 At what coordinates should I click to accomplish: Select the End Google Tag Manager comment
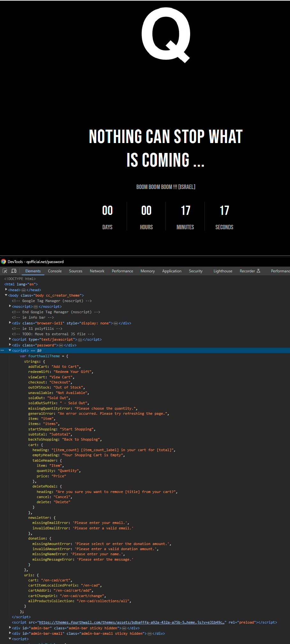(x=56, y=312)
